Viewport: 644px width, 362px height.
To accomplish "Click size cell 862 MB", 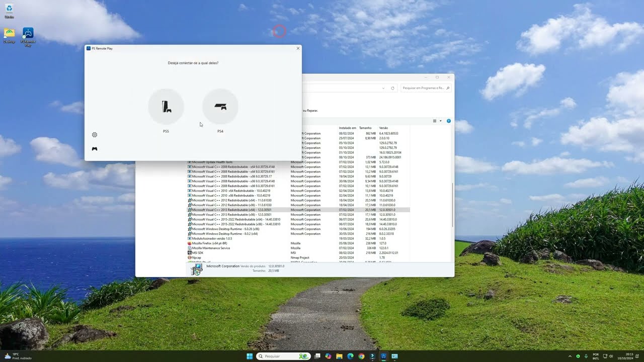I will [371, 133].
